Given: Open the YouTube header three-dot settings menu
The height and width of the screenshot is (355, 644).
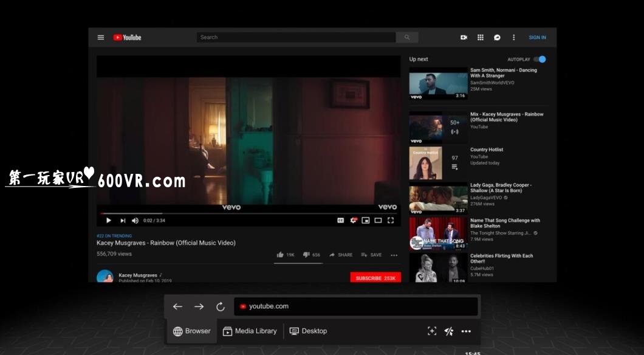Looking at the screenshot, I should pyautogui.click(x=513, y=38).
